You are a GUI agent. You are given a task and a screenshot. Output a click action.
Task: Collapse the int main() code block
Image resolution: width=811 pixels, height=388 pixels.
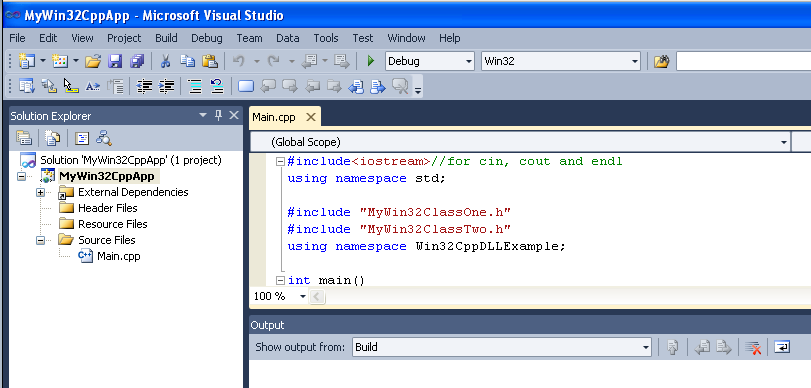click(280, 280)
